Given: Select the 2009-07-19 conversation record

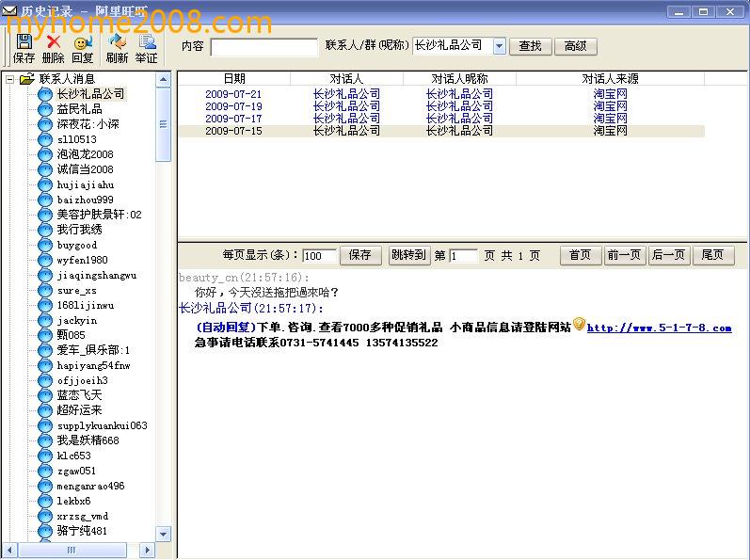Looking at the screenshot, I should (x=233, y=106).
